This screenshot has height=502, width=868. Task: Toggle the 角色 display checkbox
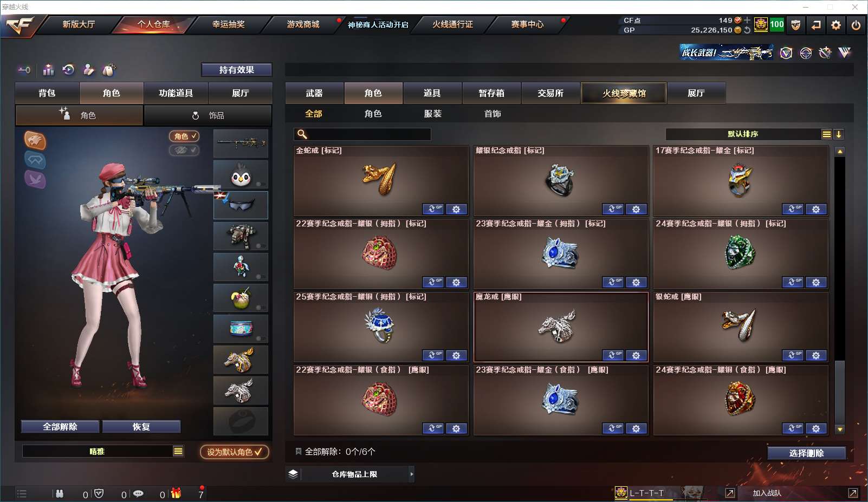[x=184, y=136]
